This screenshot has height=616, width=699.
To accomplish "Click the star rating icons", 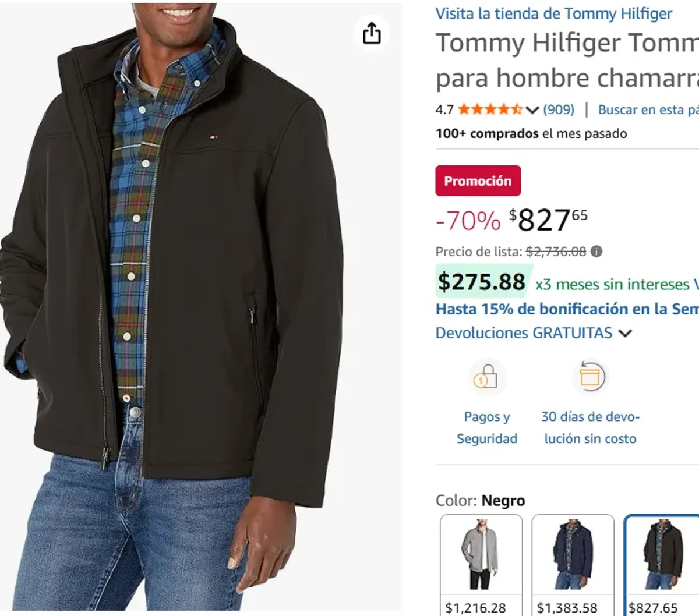I will [490, 109].
